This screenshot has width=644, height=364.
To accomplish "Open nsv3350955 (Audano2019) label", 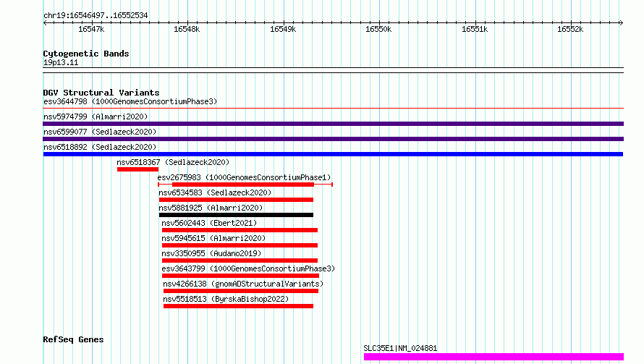I will tap(211, 253).
